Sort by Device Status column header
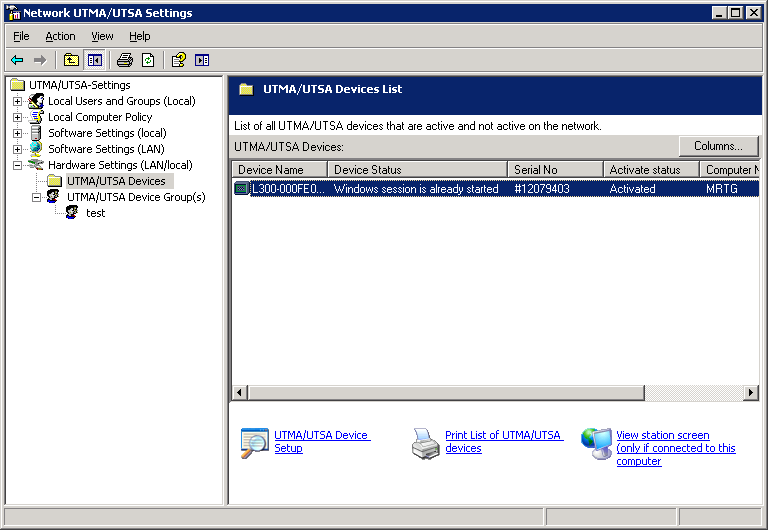768x530 pixels. coord(417,169)
